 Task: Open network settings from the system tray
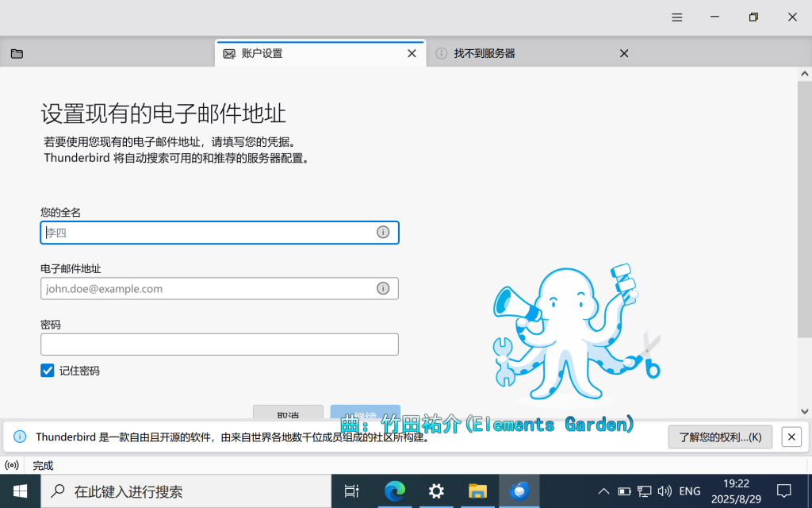pyautogui.click(x=644, y=491)
